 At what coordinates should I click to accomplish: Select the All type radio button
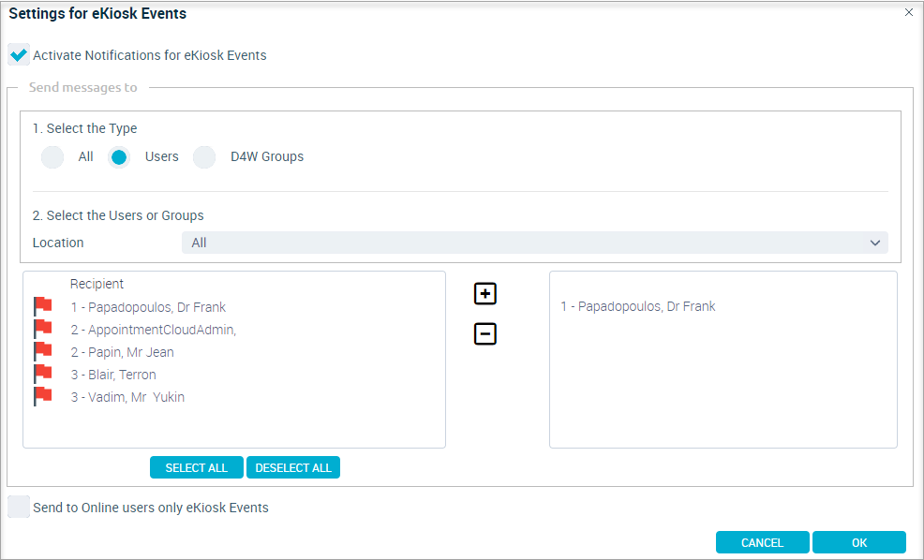tap(52, 157)
